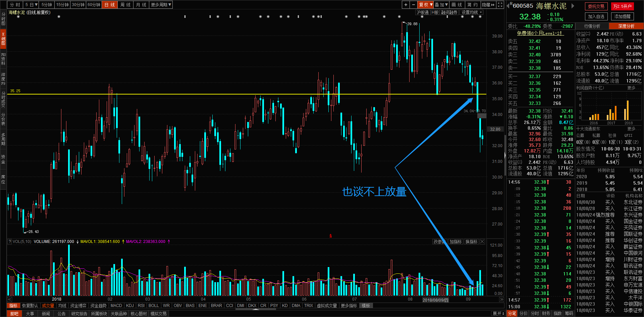Go to previous stock with left arrow

[508, 6]
